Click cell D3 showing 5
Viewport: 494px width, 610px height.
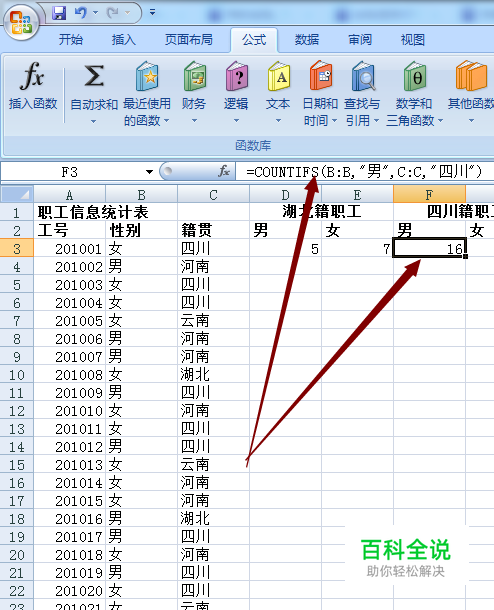click(285, 249)
